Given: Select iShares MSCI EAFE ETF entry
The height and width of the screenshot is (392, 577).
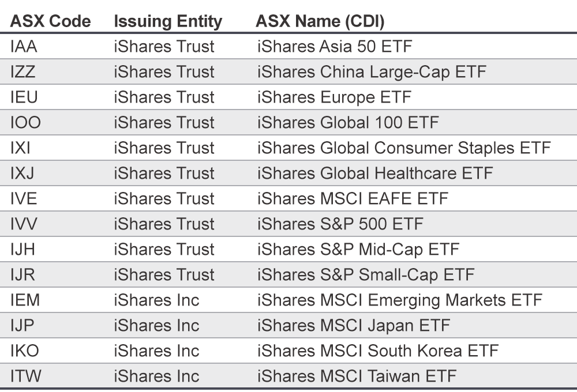Looking at the screenshot, I should pyautogui.click(x=353, y=199).
